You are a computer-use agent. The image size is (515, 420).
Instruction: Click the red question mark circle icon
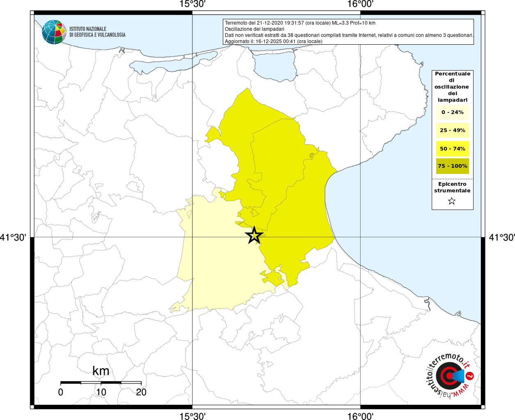pos(470,376)
